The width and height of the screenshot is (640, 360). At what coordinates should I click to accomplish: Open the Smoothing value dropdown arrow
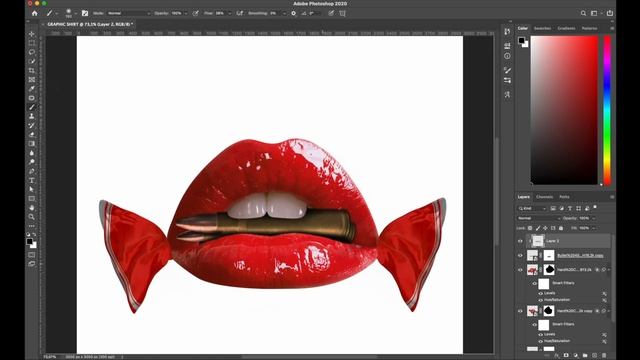(x=284, y=13)
